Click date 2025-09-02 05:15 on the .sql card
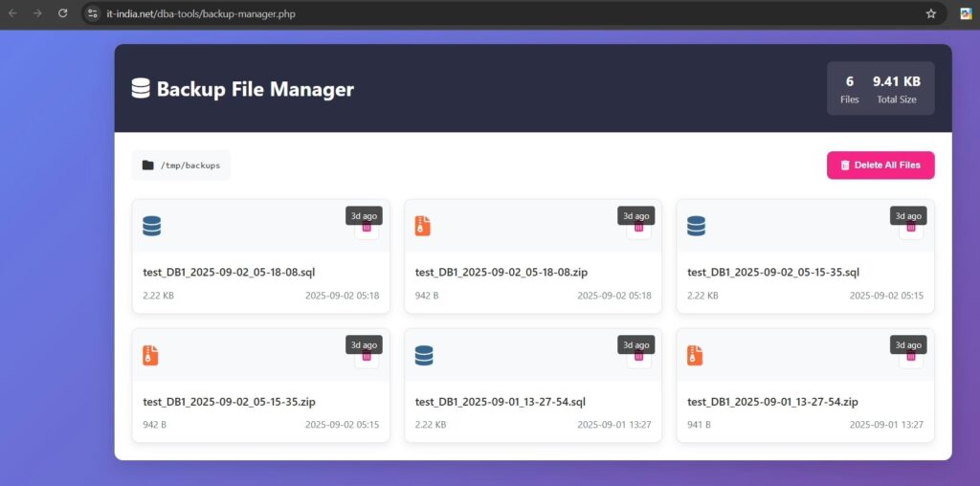Image resolution: width=980 pixels, height=486 pixels. point(886,296)
